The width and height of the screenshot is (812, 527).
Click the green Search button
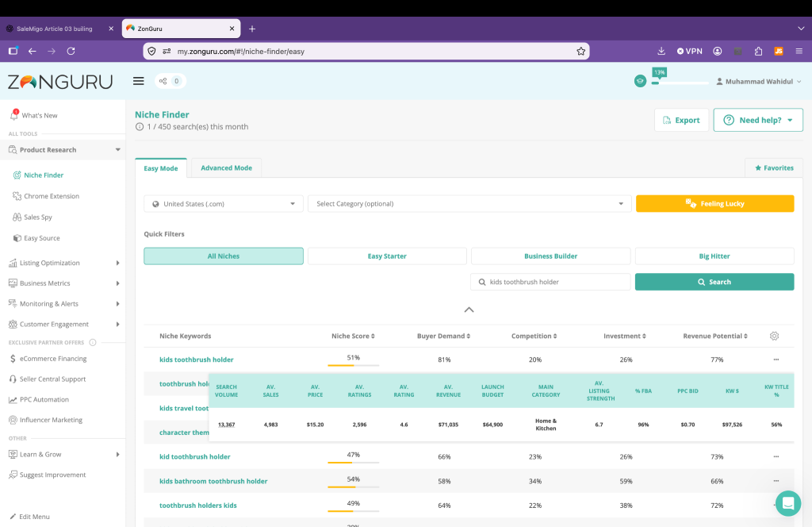click(x=714, y=282)
